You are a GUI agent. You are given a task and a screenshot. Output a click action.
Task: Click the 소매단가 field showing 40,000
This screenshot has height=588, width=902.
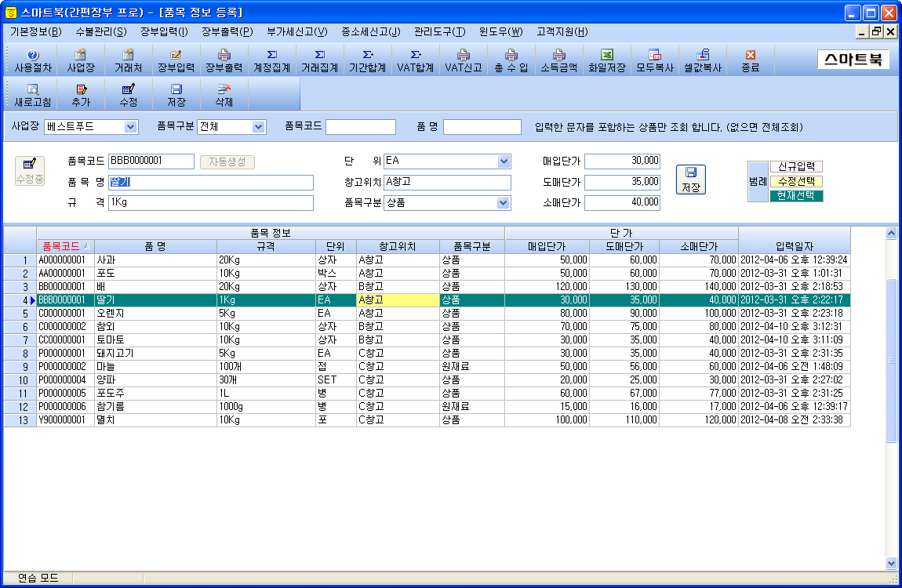[x=623, y=203]
